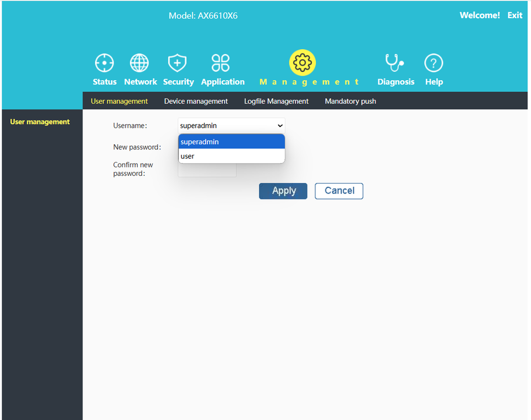Open the Diagnosis stethoscope icon

395,63
